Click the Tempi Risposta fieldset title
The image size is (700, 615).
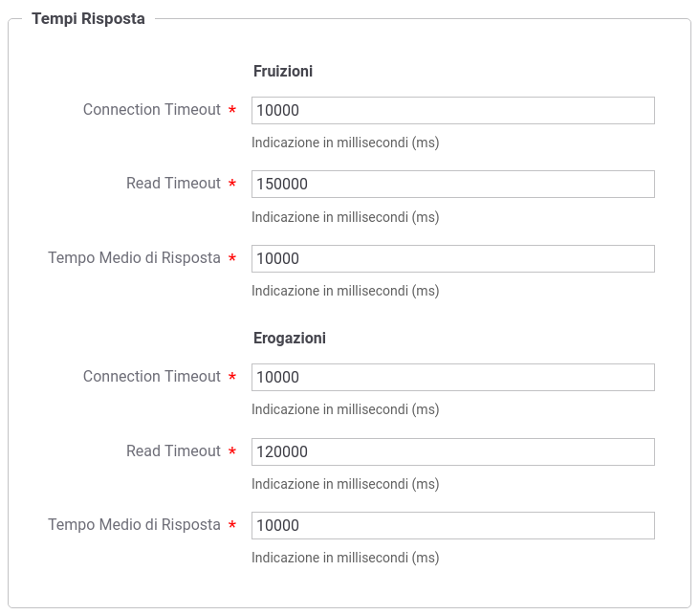pyautogui.click(x=88, y=19)
